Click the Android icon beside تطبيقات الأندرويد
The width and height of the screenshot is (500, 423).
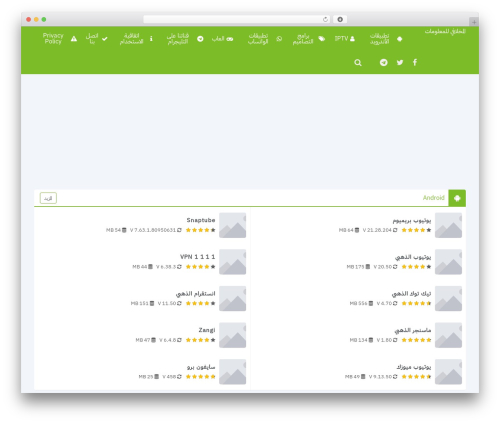399,39
